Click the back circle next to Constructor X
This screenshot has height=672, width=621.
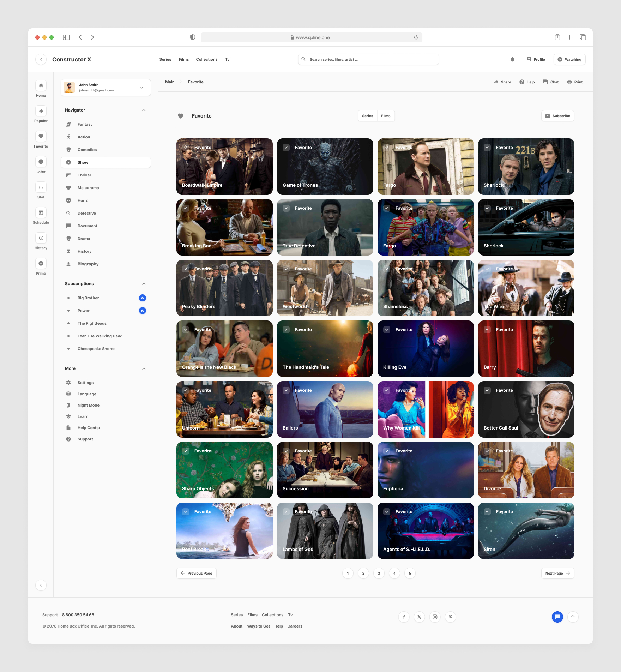coord(41,59)
